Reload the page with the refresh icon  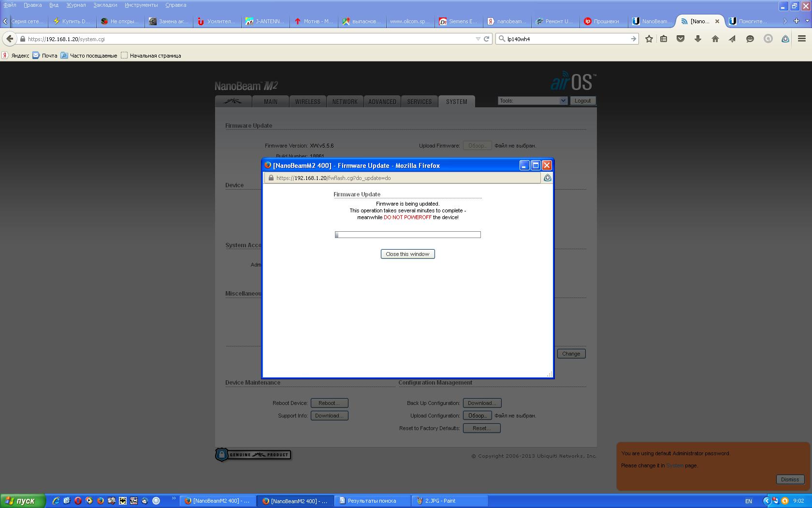click(x=487, y=39)
